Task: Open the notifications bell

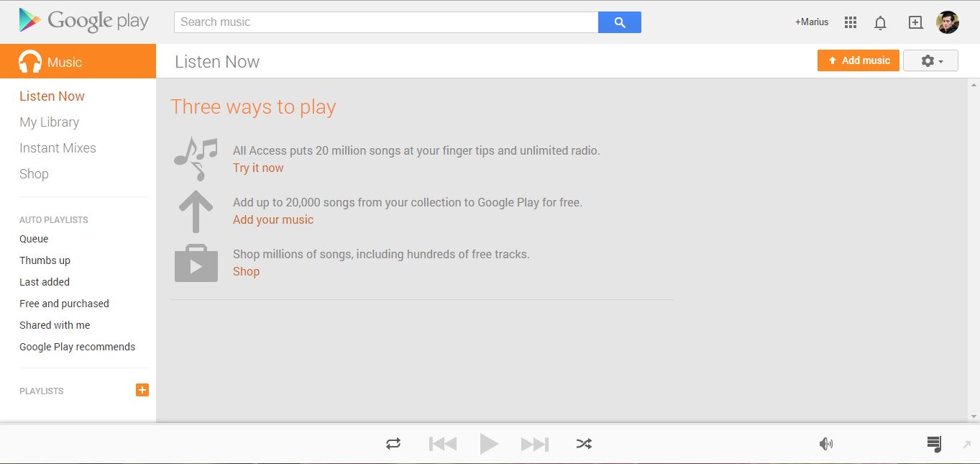Action: [880, 23]
